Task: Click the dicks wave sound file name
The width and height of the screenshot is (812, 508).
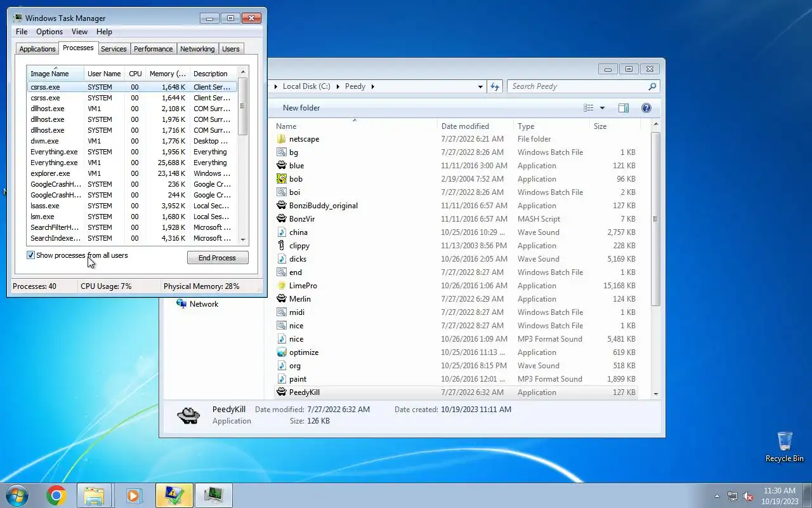Action: 298,259
